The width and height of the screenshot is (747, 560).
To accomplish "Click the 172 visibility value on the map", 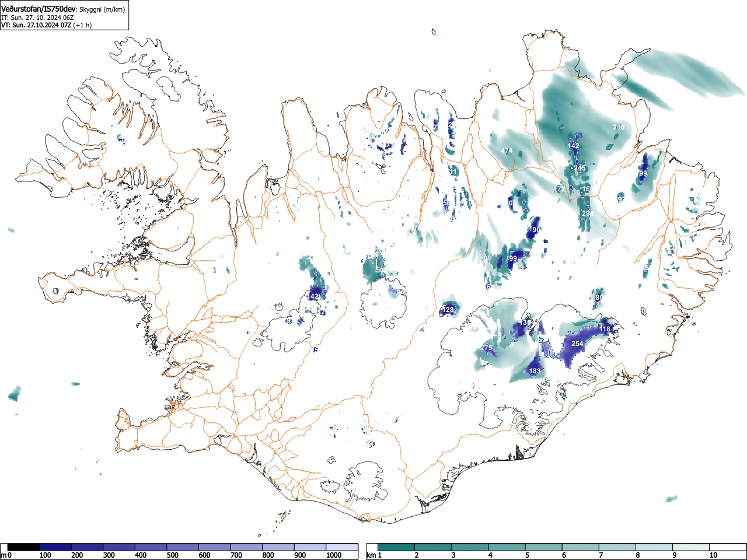I will 560,189.
